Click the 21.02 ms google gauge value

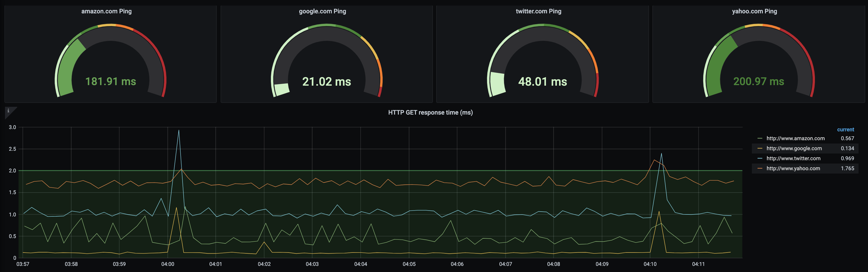(326, 81)
